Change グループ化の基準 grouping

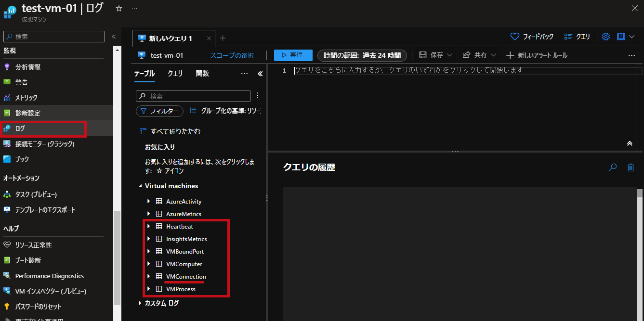point(225,111)
